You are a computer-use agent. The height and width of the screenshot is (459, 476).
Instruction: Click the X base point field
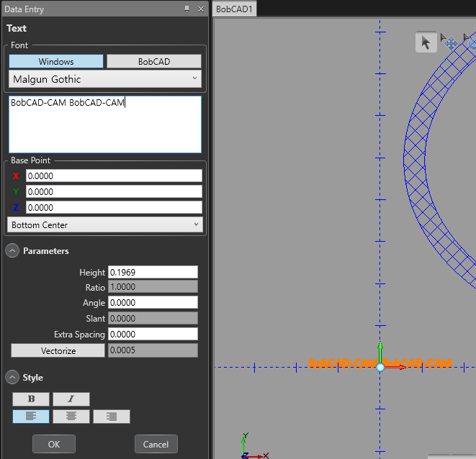click(x=114, y=176)
